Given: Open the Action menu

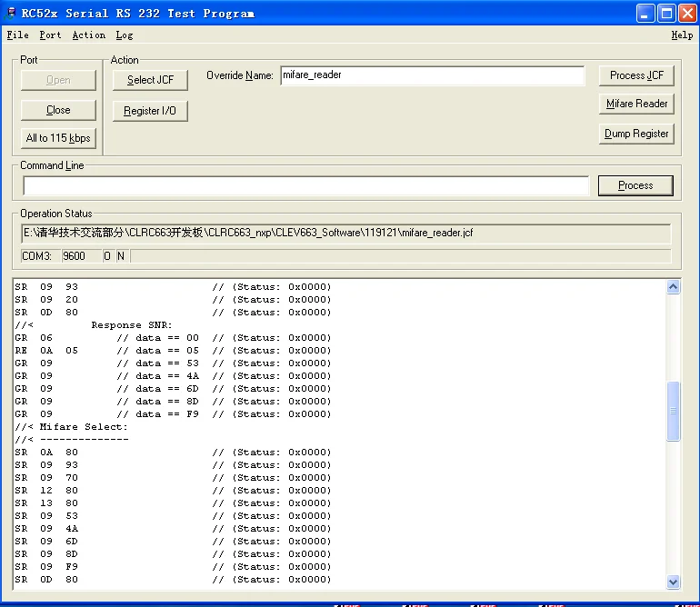Looking at the screenshot, I should tap(89, 35).
